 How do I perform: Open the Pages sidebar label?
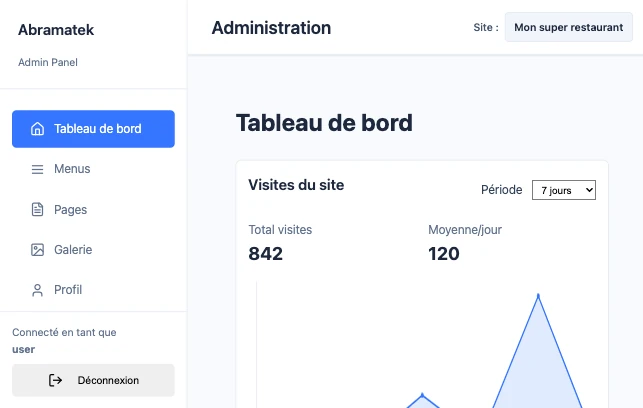pos(70,210)
